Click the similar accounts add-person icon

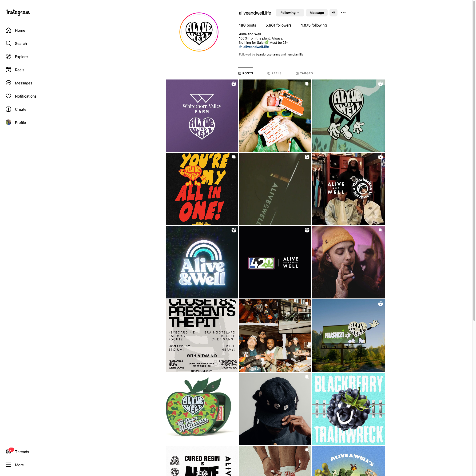(333, 13)
